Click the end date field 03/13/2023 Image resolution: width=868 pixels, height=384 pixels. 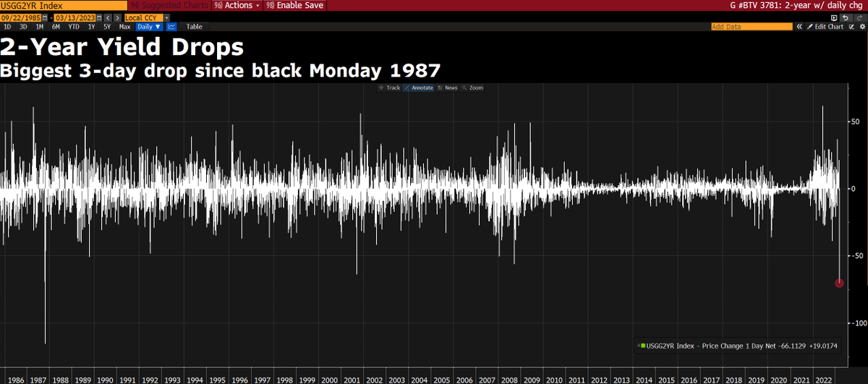(x=75, y=17)
